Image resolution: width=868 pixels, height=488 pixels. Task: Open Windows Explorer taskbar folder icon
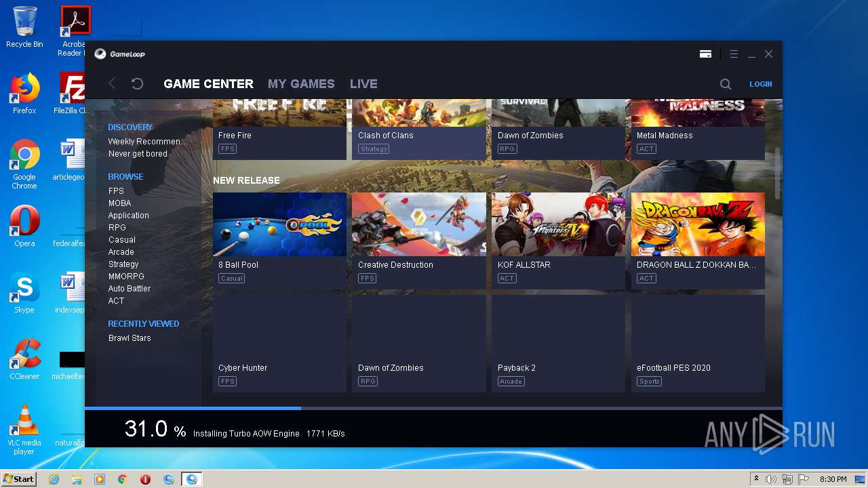pyautogui.click(x=77, y=479)
